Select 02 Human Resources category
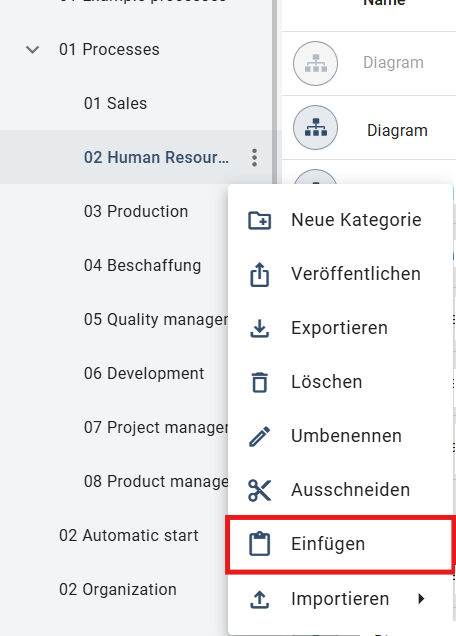The image size is (456, 636). tap(156, 157)
